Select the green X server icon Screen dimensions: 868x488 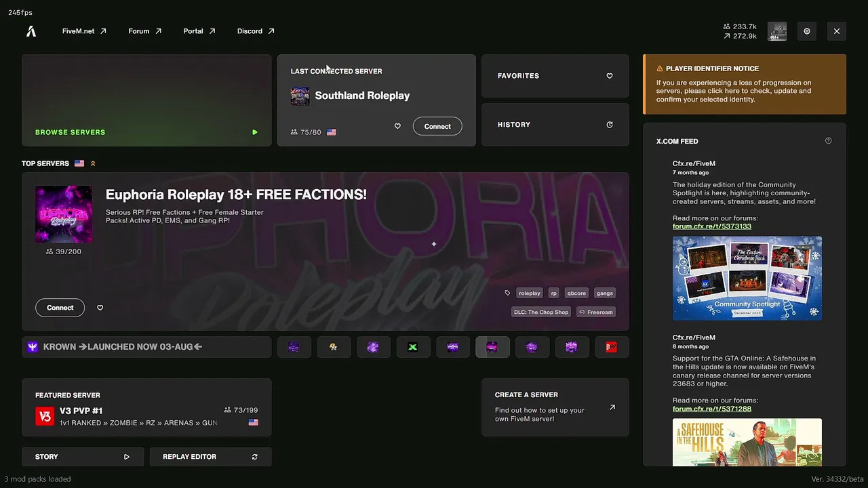pos(412,347)
